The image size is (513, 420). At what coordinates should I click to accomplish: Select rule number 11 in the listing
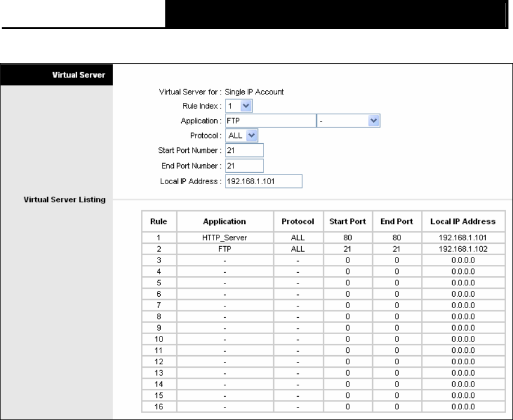point(159,350)
